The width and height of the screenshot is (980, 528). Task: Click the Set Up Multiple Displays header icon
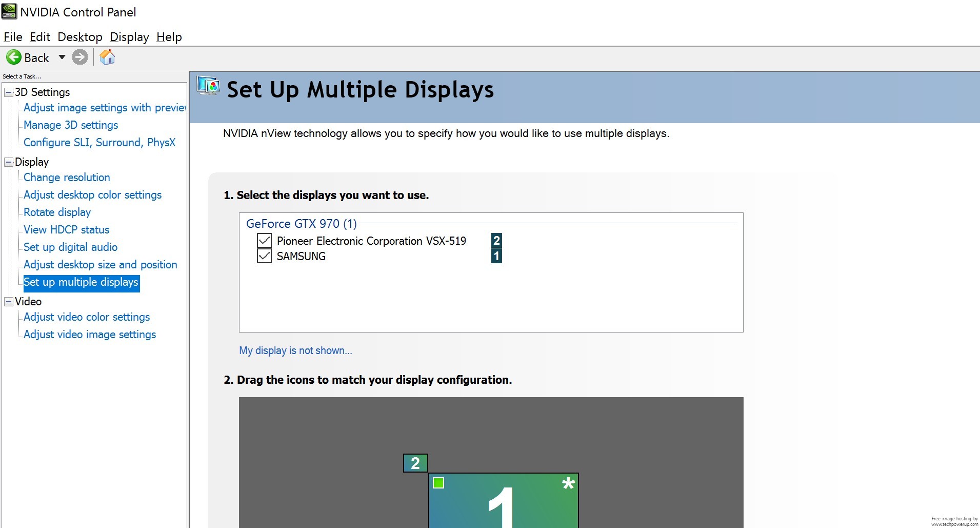point(208,85)
